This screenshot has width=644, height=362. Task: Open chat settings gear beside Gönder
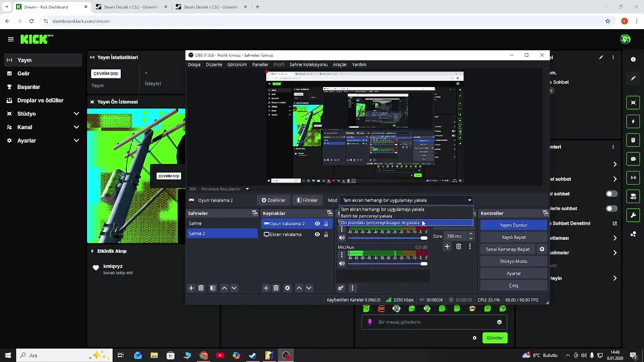pos(474,338)
